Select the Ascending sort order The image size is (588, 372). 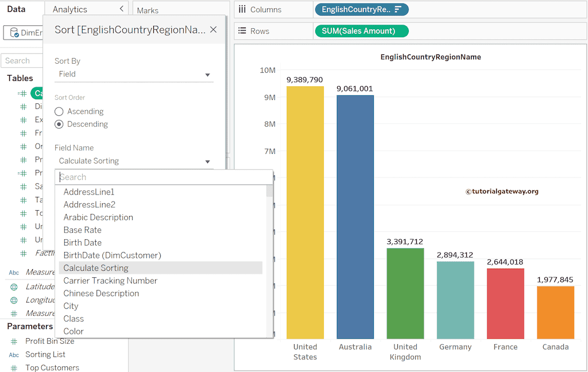coord(59,111)
